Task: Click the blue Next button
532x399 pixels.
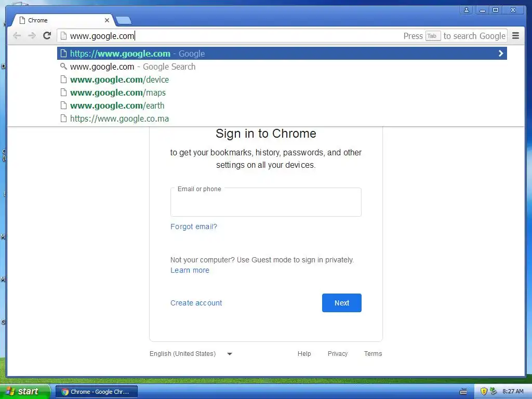Action: pos(342,303)
